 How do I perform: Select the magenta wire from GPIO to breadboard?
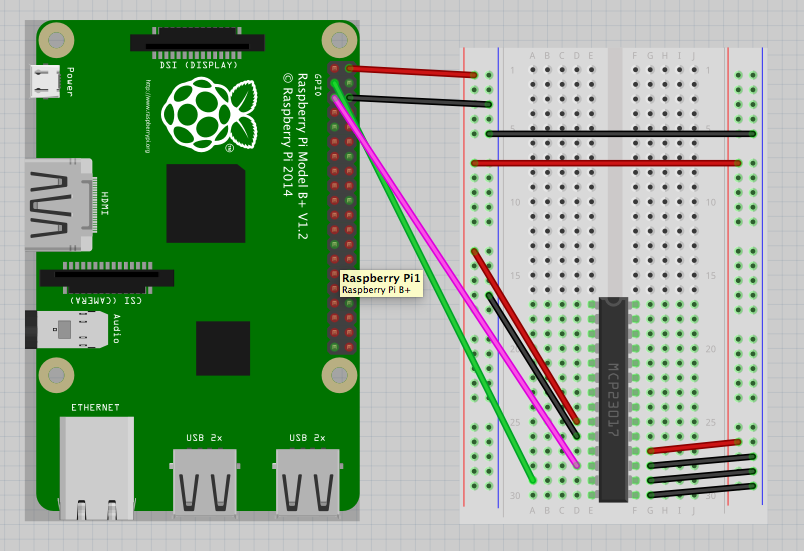(x=456, y=282)
